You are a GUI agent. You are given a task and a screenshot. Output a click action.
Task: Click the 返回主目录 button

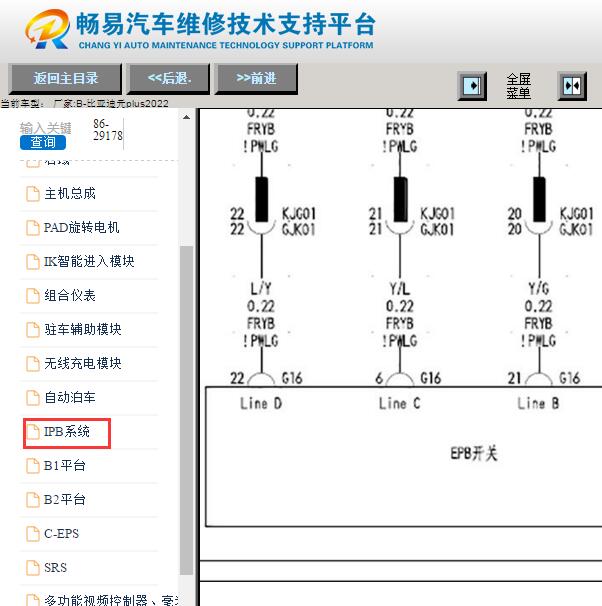(65, 78)
